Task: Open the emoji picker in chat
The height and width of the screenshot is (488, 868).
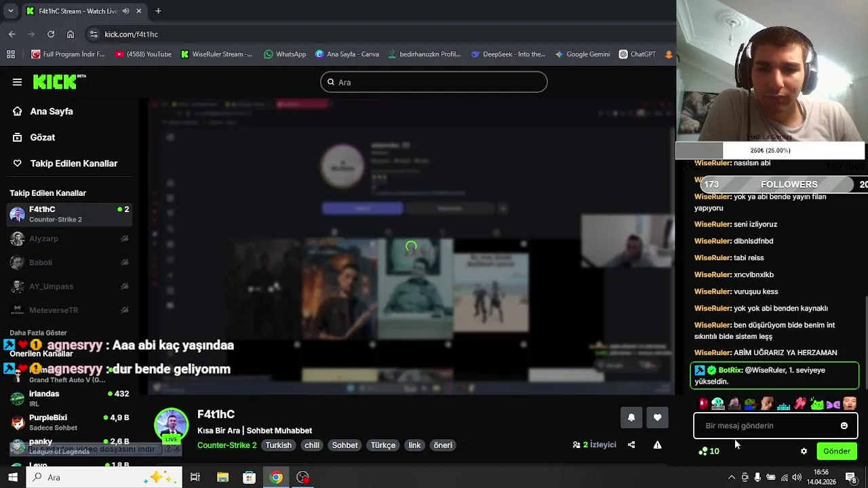Action: (x=844, y=426)
